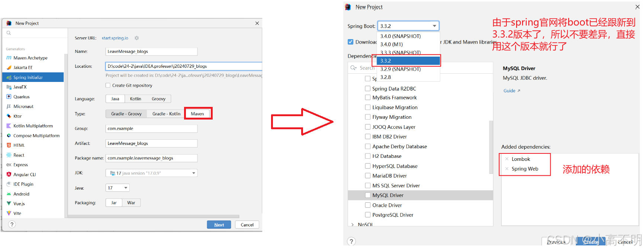Screen dimensions: 644x251
Task: Choose 3.4.0 (M1) from version list
Action: click(x=408, y=44)
